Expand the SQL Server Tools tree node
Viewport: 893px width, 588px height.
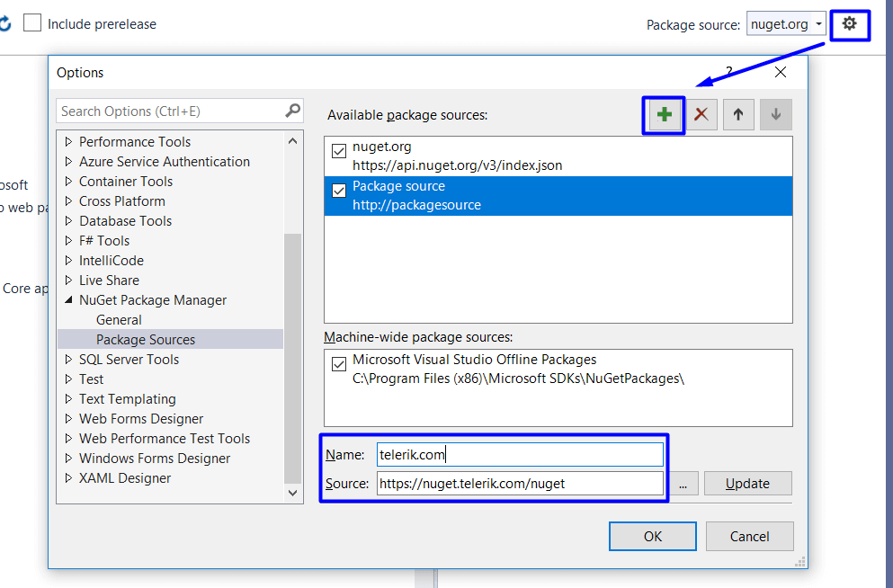coord(69,359)
